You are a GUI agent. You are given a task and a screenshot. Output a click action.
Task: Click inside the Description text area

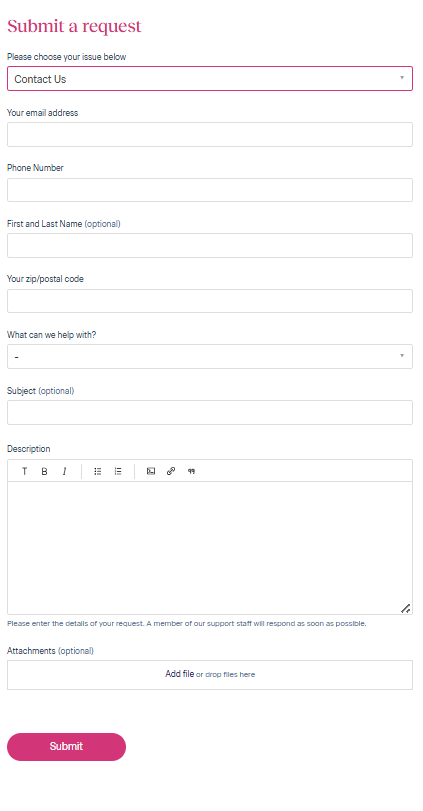coord(210,548)
